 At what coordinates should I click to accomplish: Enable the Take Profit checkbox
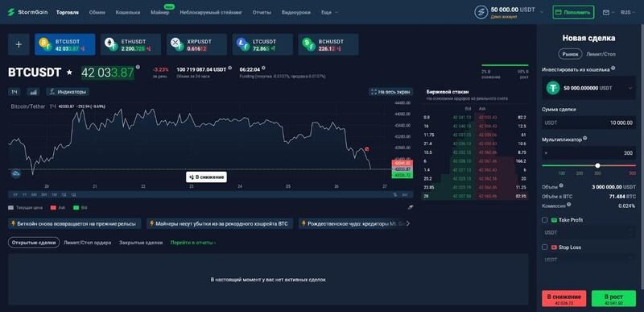545,220
